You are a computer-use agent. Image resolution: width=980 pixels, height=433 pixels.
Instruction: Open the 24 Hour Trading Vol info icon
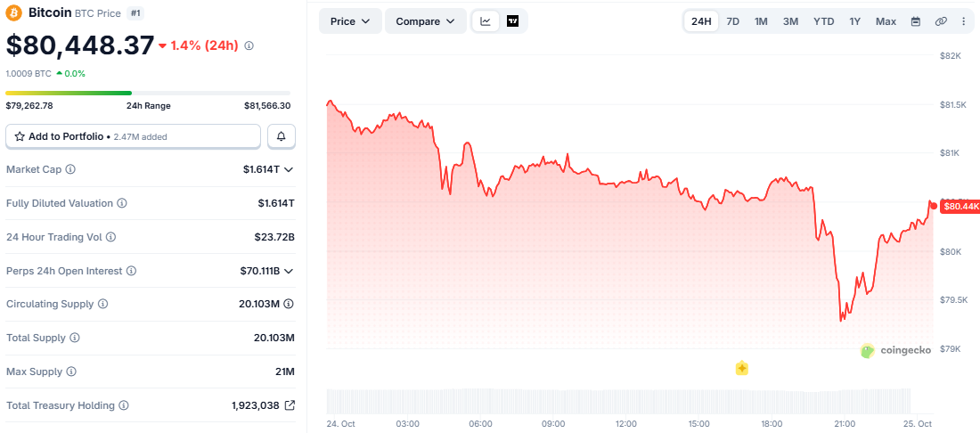110,237
